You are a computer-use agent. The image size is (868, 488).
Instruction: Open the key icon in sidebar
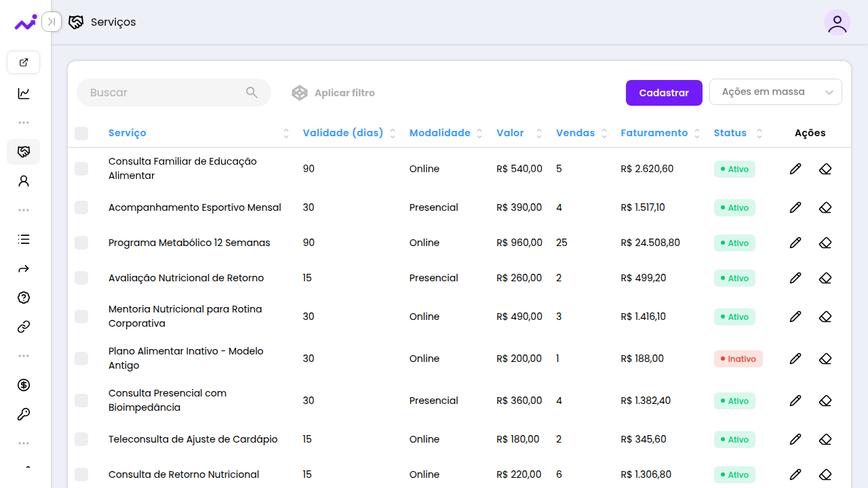point(24,414)
